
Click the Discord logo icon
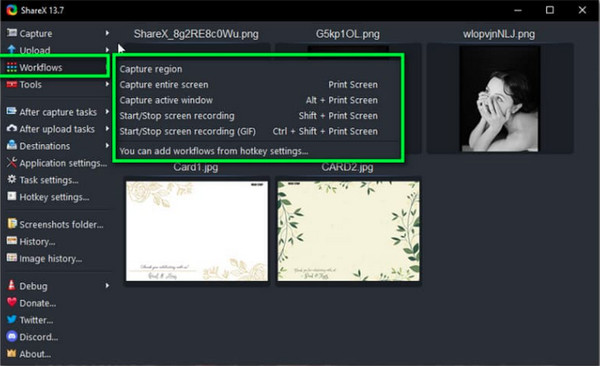(x=12, y=337)
